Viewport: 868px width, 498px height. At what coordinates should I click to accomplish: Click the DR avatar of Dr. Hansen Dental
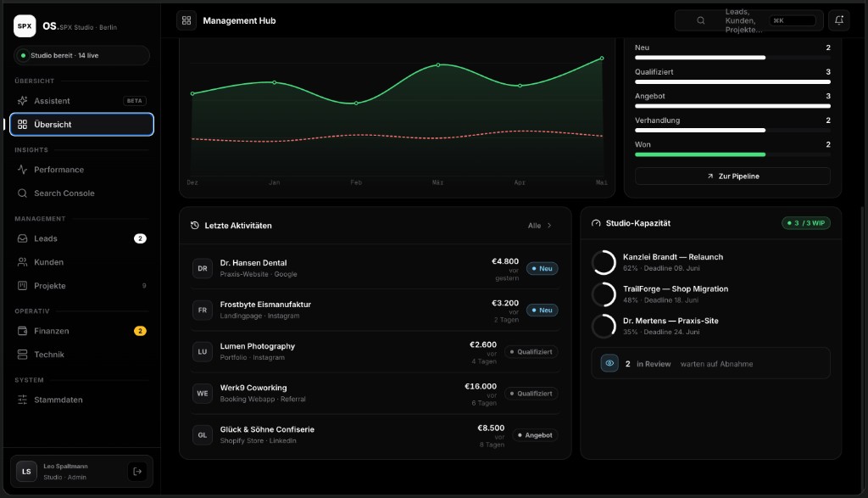coord(203,269)
